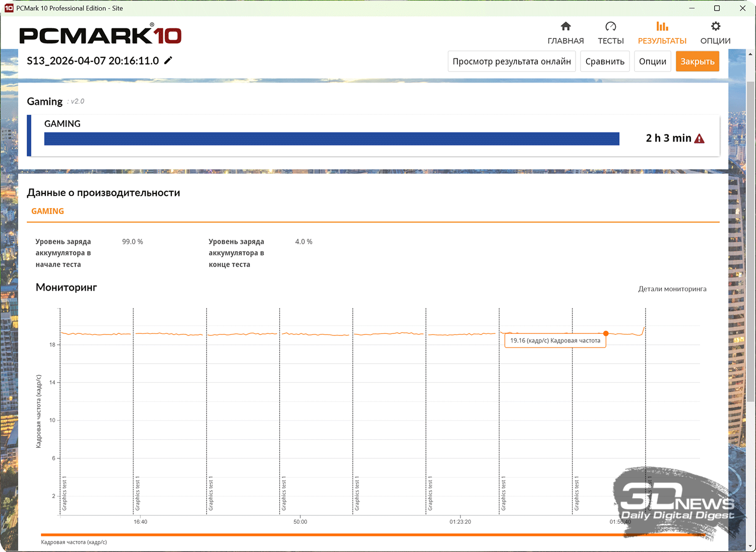Click the pencil icon to rename result
The width and height of the screenshot is (756, 552).
(x=168, y=60)
